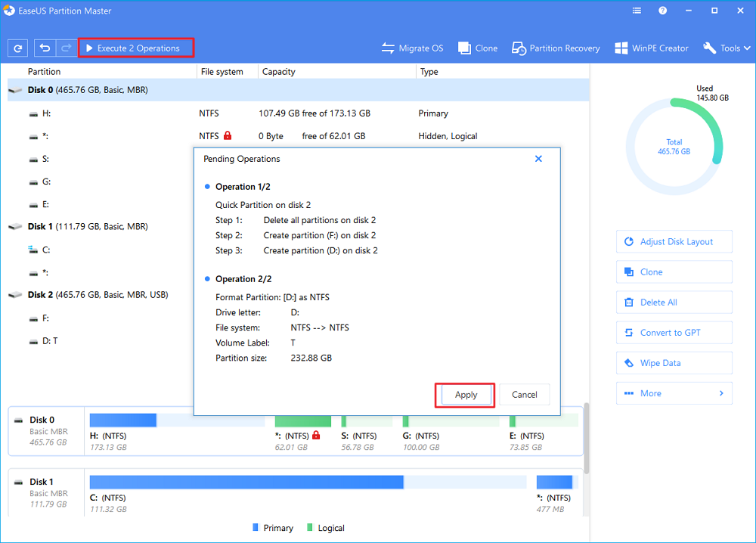The height and width of the screenshot is (543, 756).
Task: Click the red lock icon on hidden partition row
Action: (228, 135)
